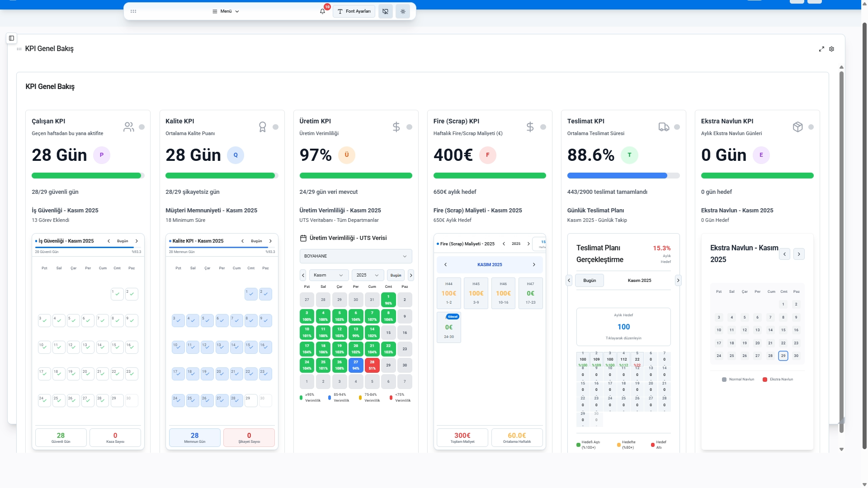Open widget settings with the gear icon
This screenshot has width=868, height=488.
(832, 49)
